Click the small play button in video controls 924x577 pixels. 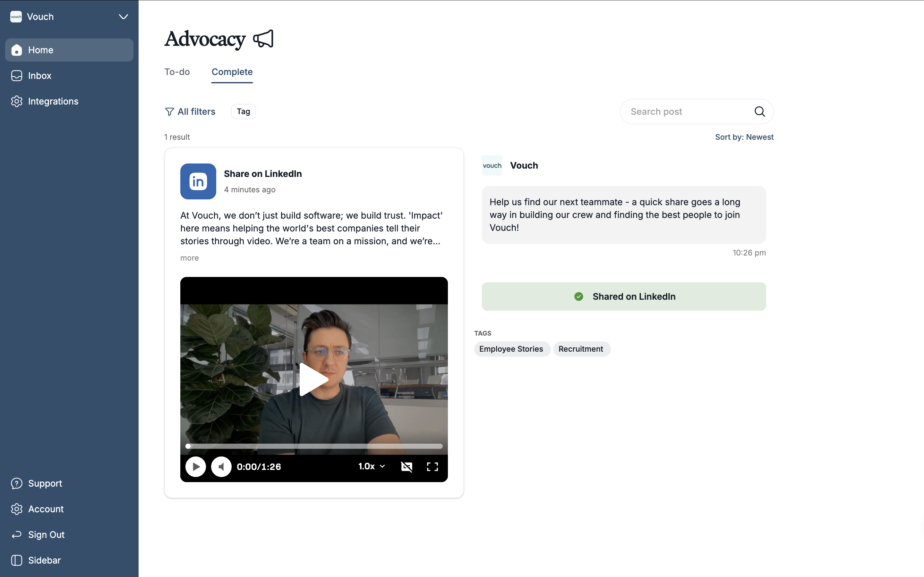click(x=195, y=466)
